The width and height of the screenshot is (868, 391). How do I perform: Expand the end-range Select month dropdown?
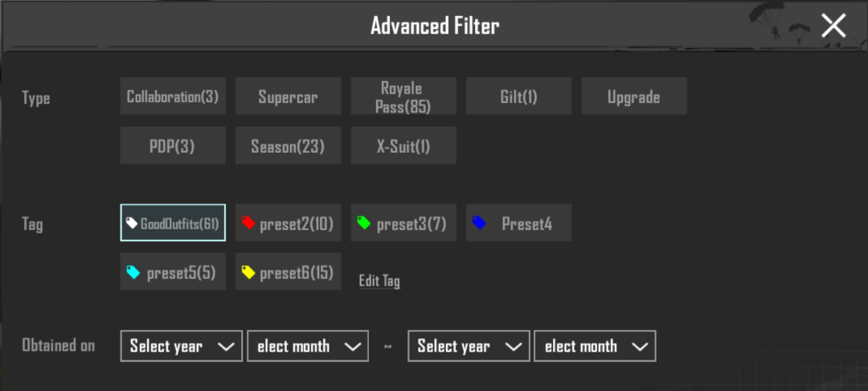coord(595,346)
